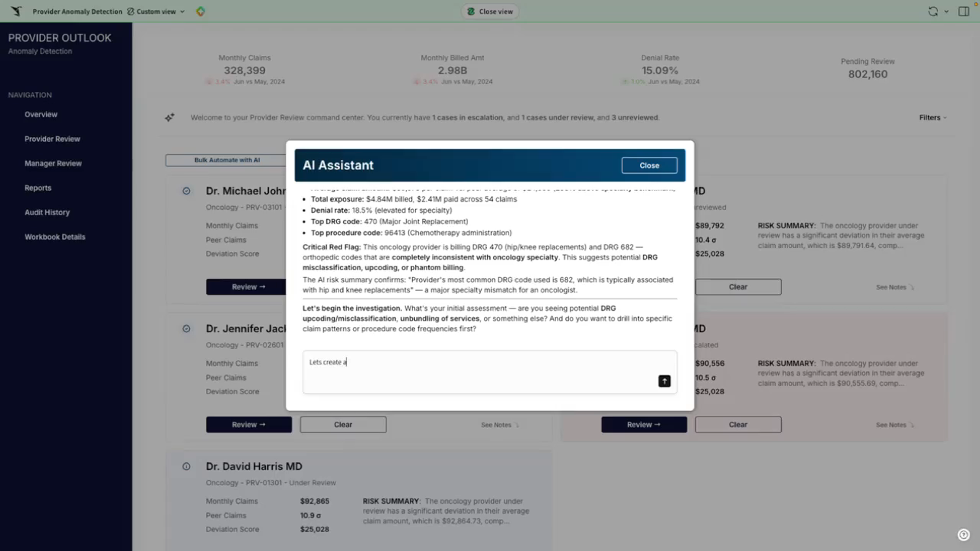Click the Denial Rate value 15.09%
980x551 pixels.
(660, 70)
